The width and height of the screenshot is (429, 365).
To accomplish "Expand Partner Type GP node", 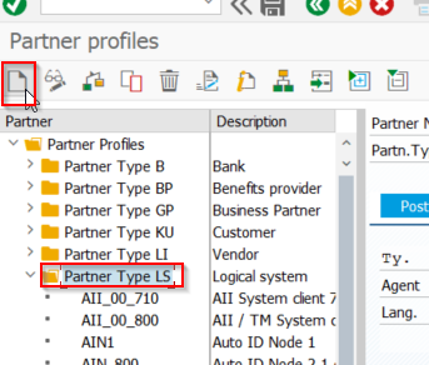I will pyautogui.click(x=30, y=208).
